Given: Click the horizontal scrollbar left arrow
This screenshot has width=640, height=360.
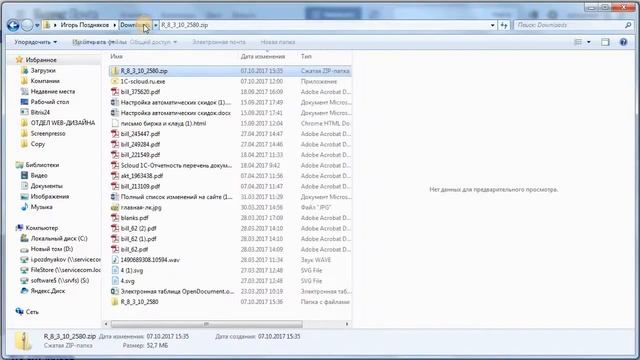Looking at the screenshot, I should click(x=106, y=324).
